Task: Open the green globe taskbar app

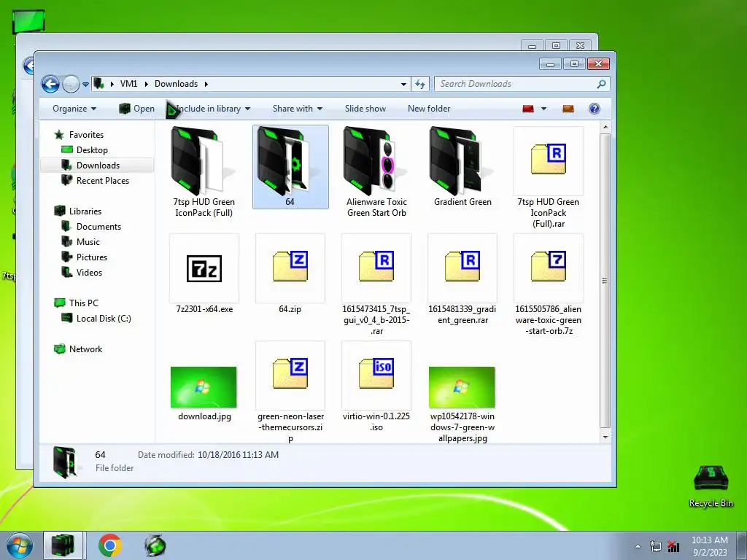Action: 155,545
